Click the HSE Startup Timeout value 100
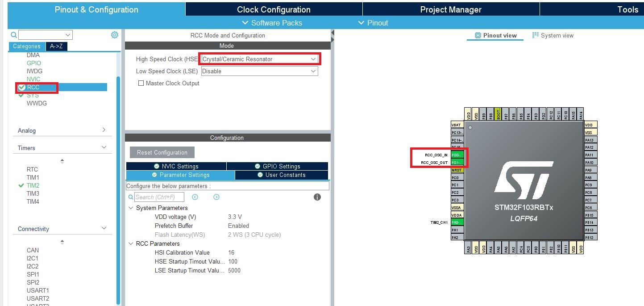The image size is (644, 306). pyautogui.click(x=233, y=261)
